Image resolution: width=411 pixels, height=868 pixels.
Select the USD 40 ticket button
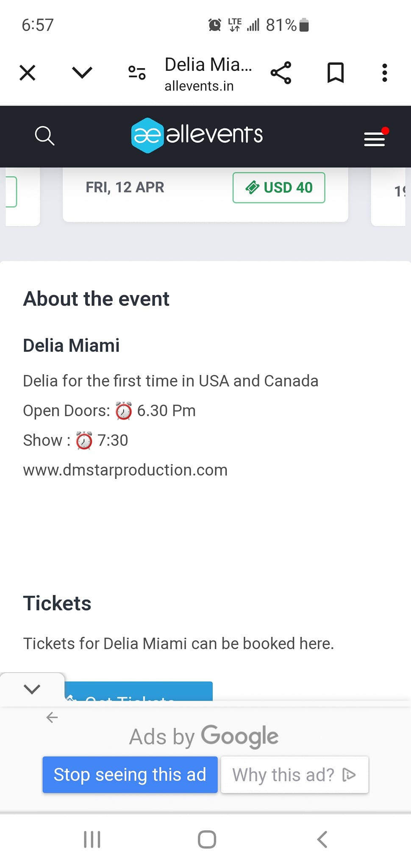(279, 188)
